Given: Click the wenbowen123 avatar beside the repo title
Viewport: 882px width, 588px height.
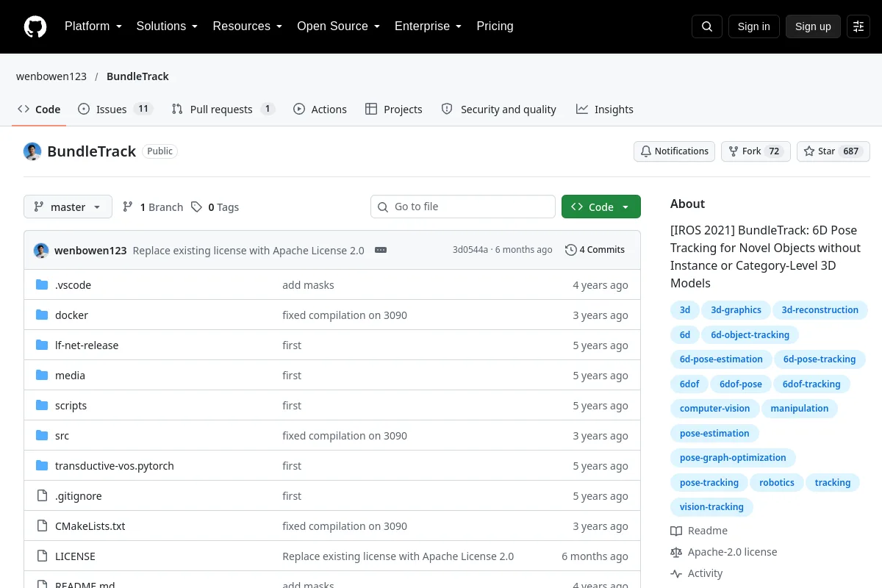Looking at the screenshot, I should pyautogui.click(x=32, y=151).
